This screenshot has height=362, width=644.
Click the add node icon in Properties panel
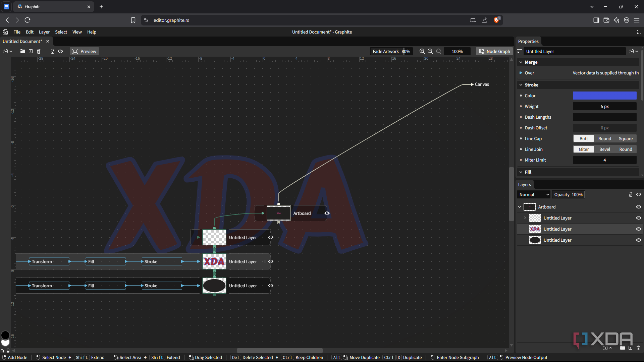(633, 51)
